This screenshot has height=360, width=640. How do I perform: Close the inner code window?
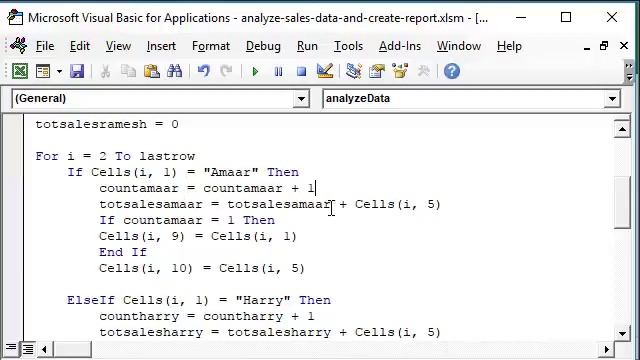[x=624, y=46]
